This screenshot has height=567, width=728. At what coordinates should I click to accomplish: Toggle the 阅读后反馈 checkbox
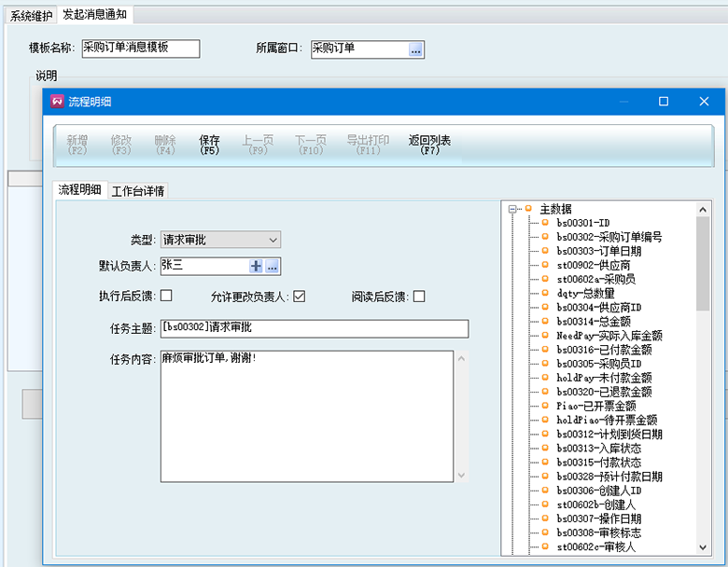coord(419,297)
